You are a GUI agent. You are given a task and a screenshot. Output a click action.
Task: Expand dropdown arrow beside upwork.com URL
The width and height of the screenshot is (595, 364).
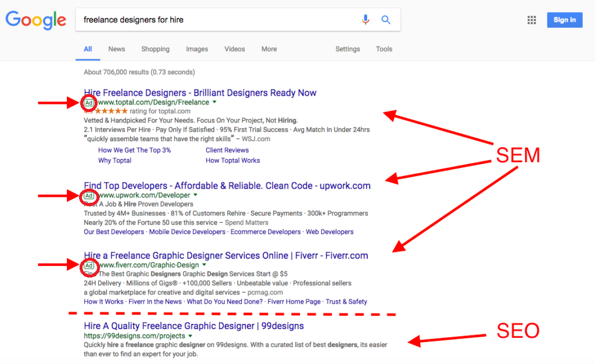coord(195,195)
